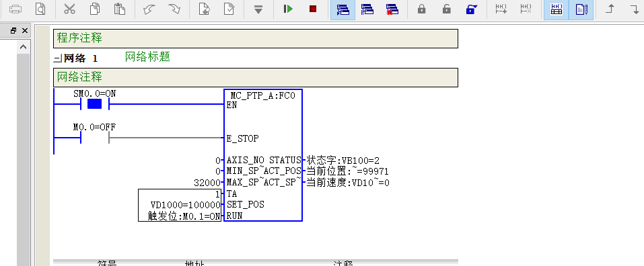Viewport: 644px width, 266px height.
Task: Click the VD1000=100000 SET_POS operand
Action: (186, 205)
